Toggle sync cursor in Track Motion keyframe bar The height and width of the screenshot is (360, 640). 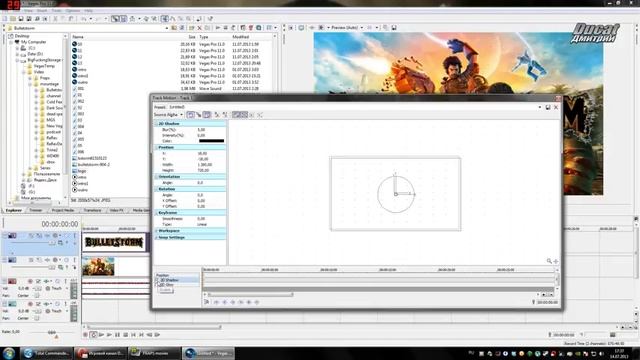click(x=207, y=302)
